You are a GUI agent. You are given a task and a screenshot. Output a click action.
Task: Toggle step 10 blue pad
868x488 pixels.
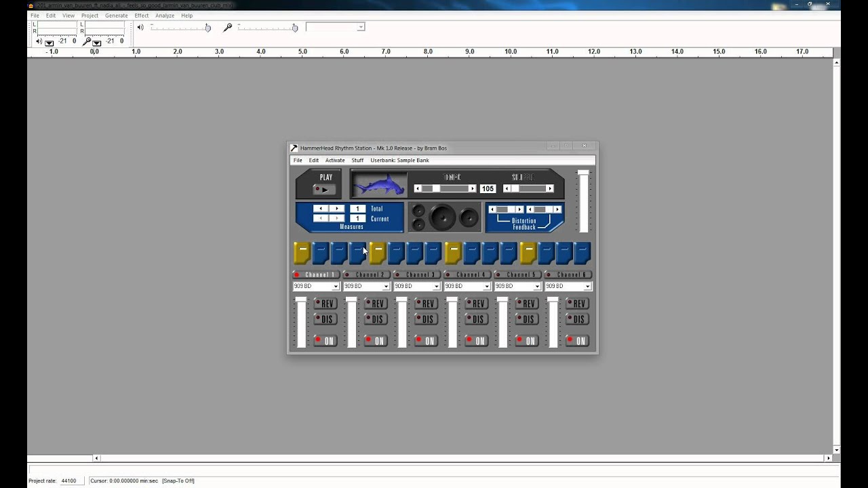[x=471, y=253]
